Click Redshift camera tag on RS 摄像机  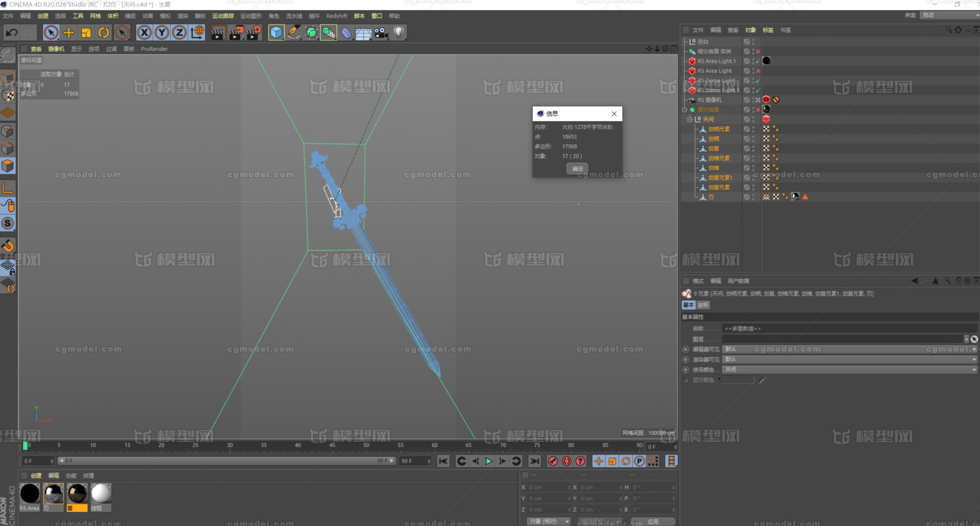coord(766,100)
